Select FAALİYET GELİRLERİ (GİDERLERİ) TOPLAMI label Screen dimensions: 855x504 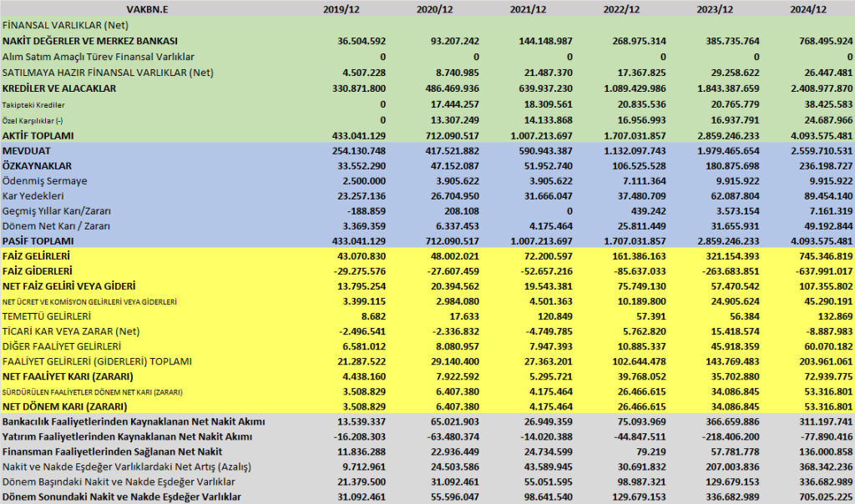(x=97, y=361)
